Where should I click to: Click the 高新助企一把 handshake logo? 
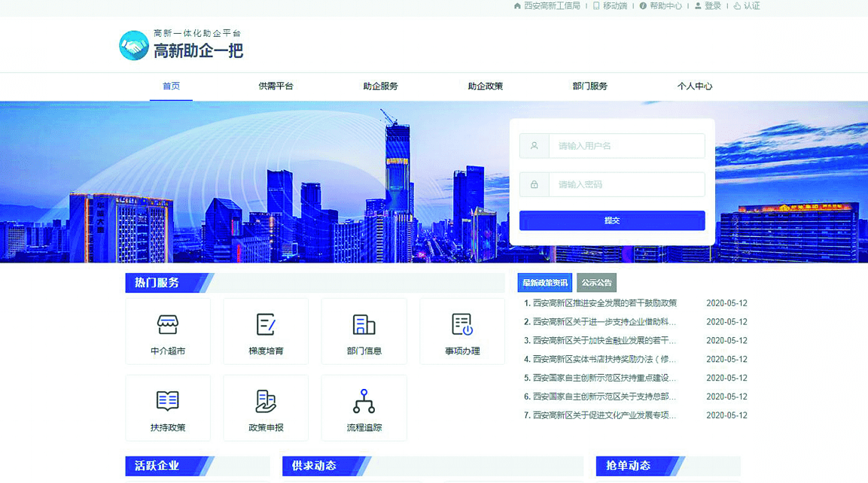[x=133, y=44]
